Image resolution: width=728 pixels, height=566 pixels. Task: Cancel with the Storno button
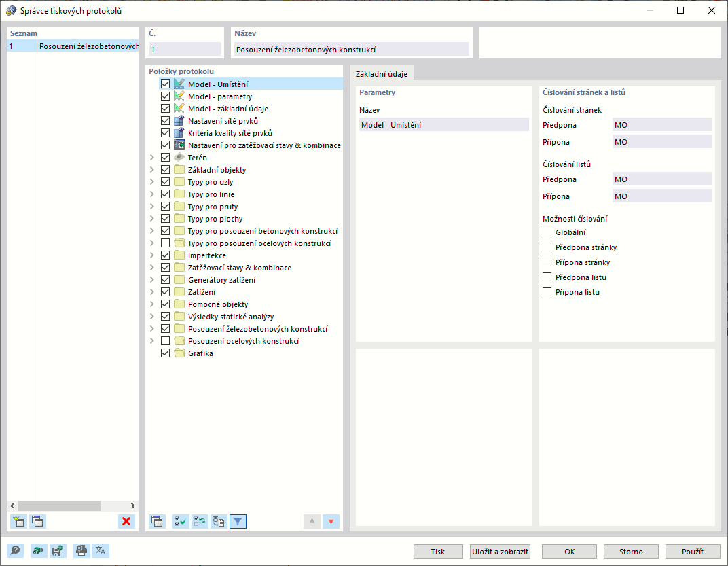pos(631,552)
